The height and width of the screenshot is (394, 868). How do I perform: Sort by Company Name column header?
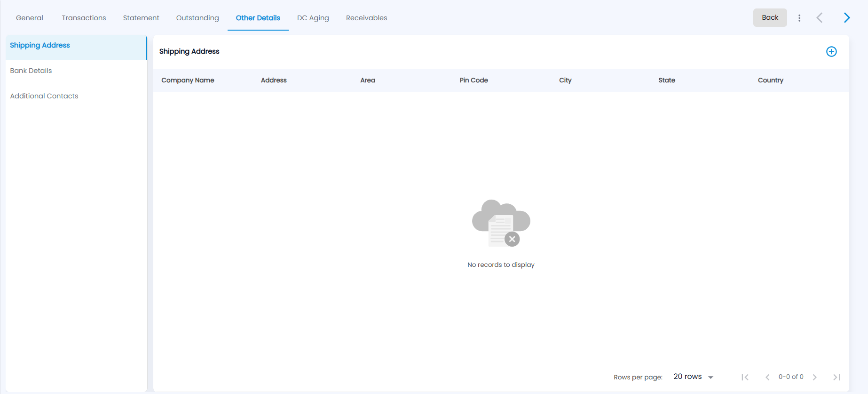pos(188,80)
